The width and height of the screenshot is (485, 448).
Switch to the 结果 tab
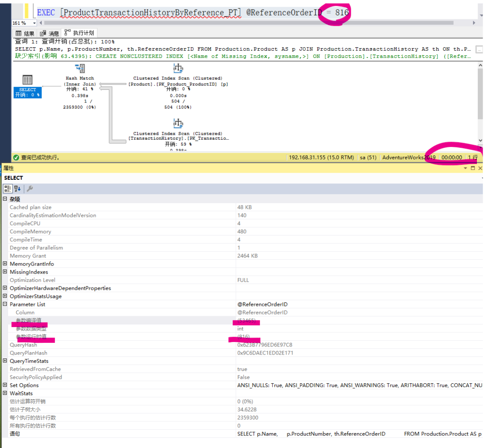coord(25,33)
